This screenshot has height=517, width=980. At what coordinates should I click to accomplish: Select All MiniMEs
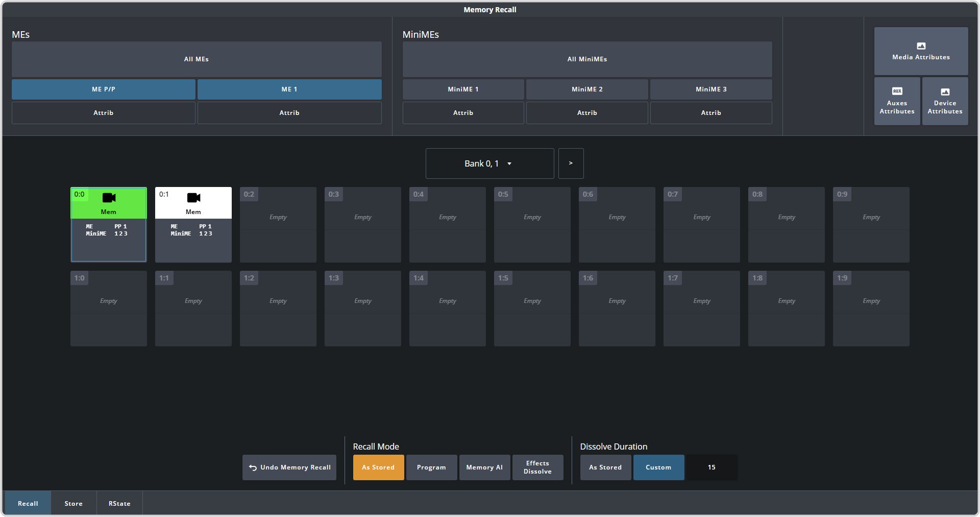pos(587,59)
